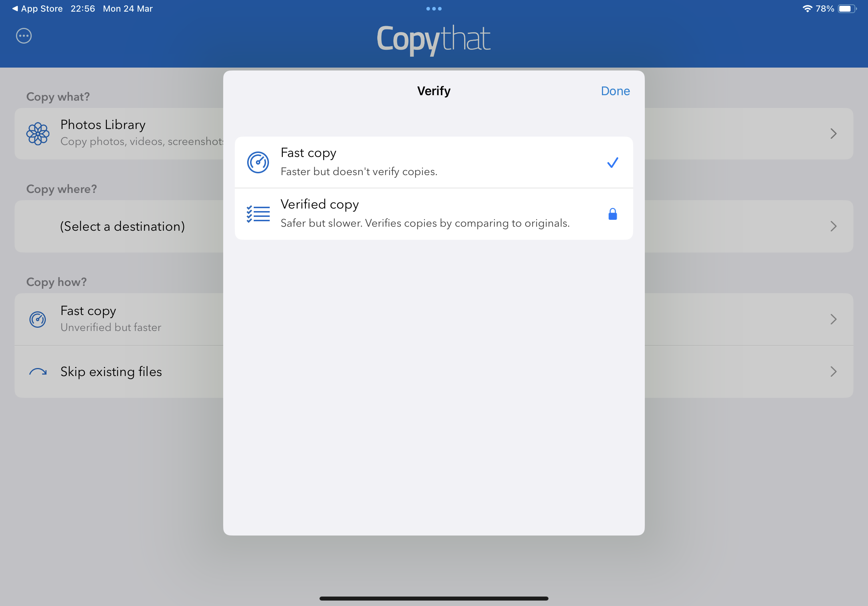Click the Skip existing files arrow icon

coord(38,372)
